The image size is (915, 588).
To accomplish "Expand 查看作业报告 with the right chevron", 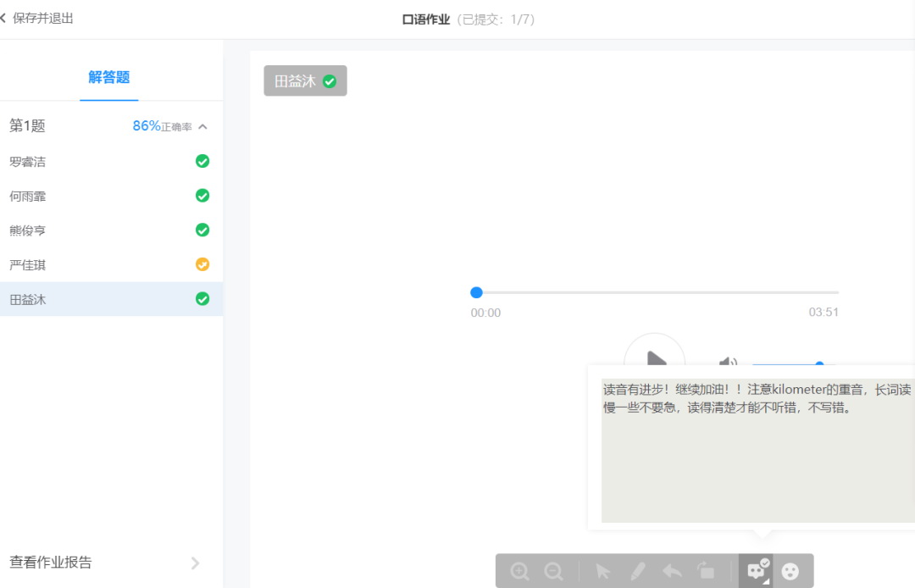I will (x=195, y=563).
